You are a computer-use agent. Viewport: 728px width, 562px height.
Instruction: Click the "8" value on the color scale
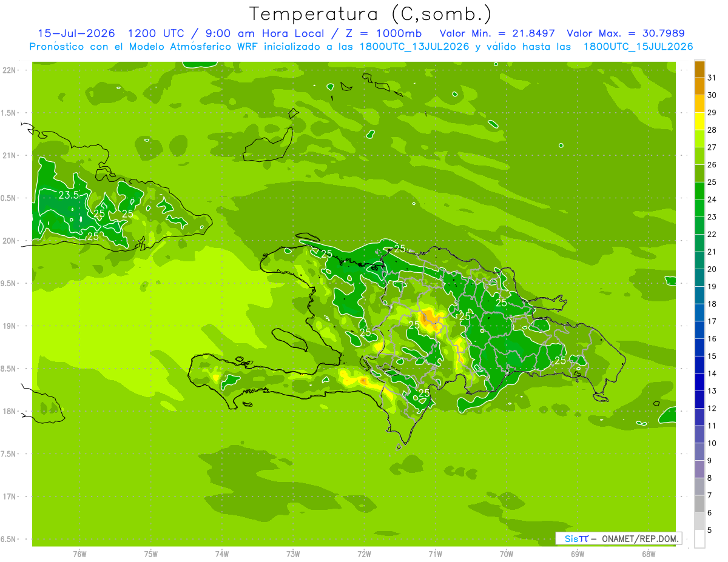click(x=710, y=478)
